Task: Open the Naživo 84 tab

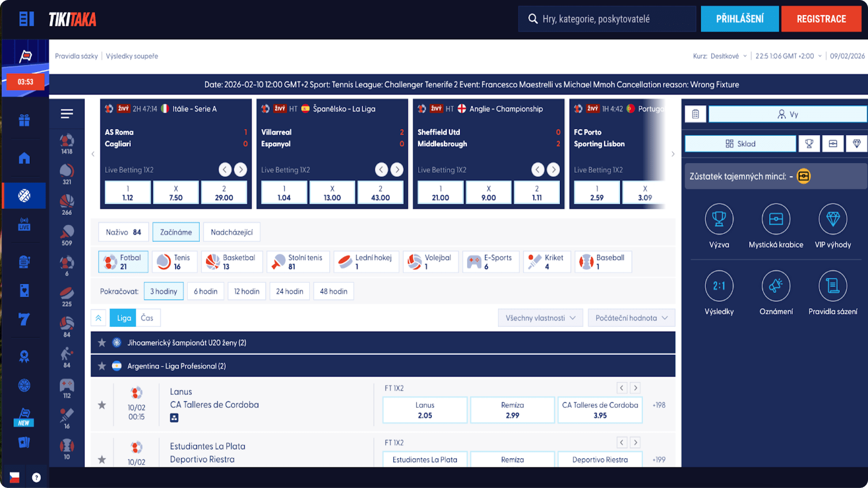Action: pyautogui.click(x=124, y=232)
